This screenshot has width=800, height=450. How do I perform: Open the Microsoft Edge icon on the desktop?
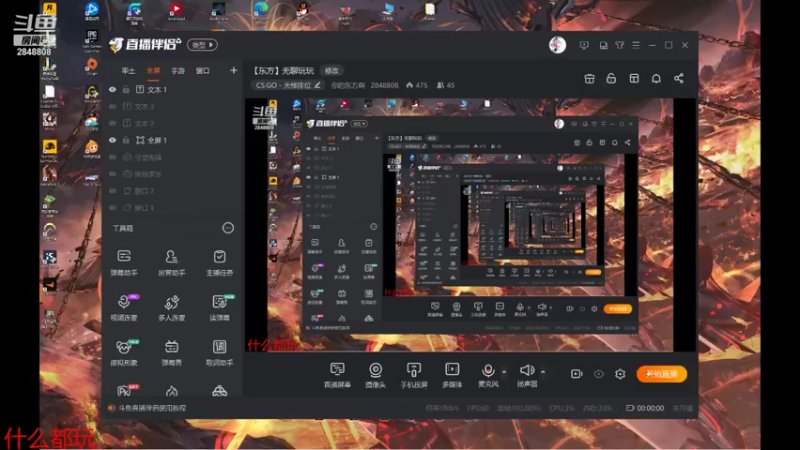coord(261,9)
